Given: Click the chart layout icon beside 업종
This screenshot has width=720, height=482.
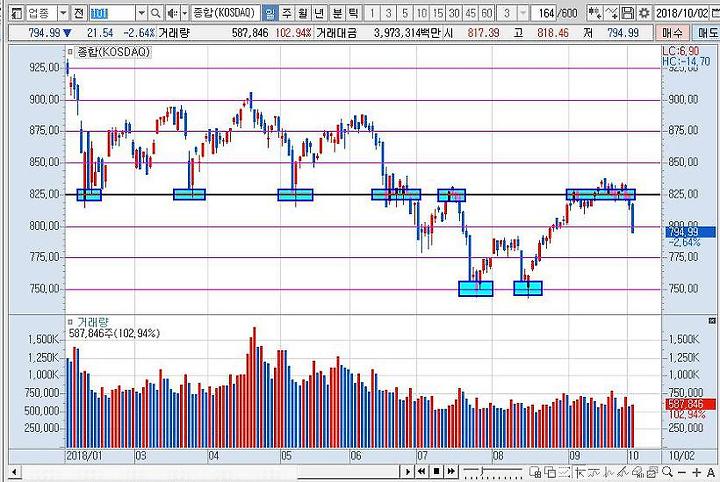Looking at the screenshot, I should [17, 13].
